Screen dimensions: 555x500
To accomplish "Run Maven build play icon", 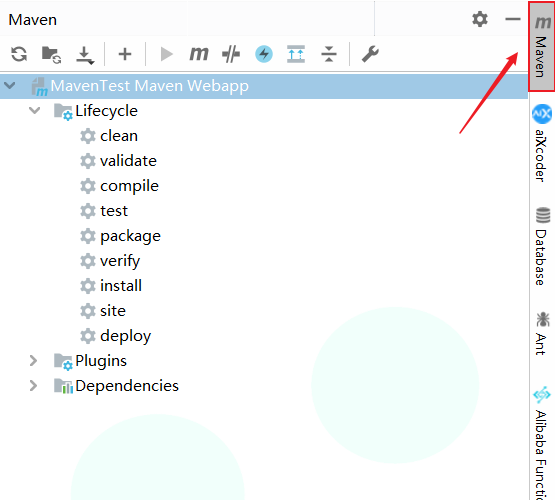I will click(166, 54).
